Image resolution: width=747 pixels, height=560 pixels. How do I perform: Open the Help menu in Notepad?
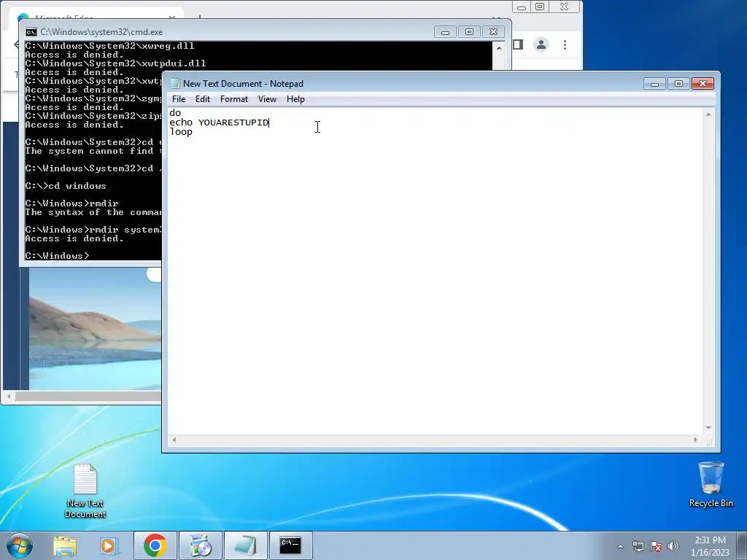[x=295, y=99]
